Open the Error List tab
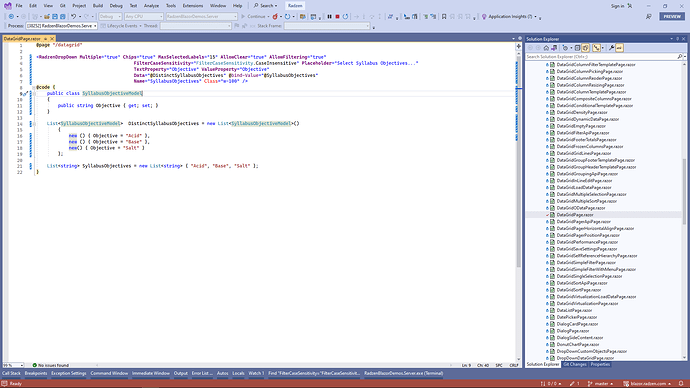Screen dimensions: 690x388 [x=202, y=373]
